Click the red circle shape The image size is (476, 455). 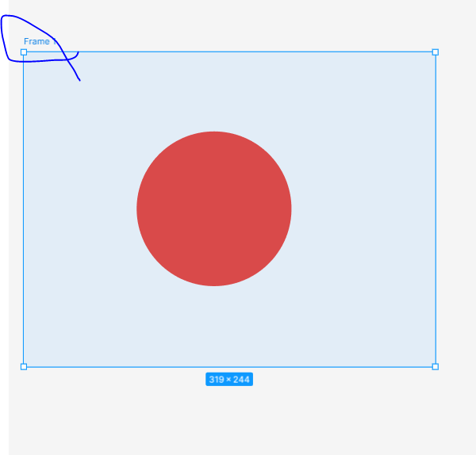214,208
